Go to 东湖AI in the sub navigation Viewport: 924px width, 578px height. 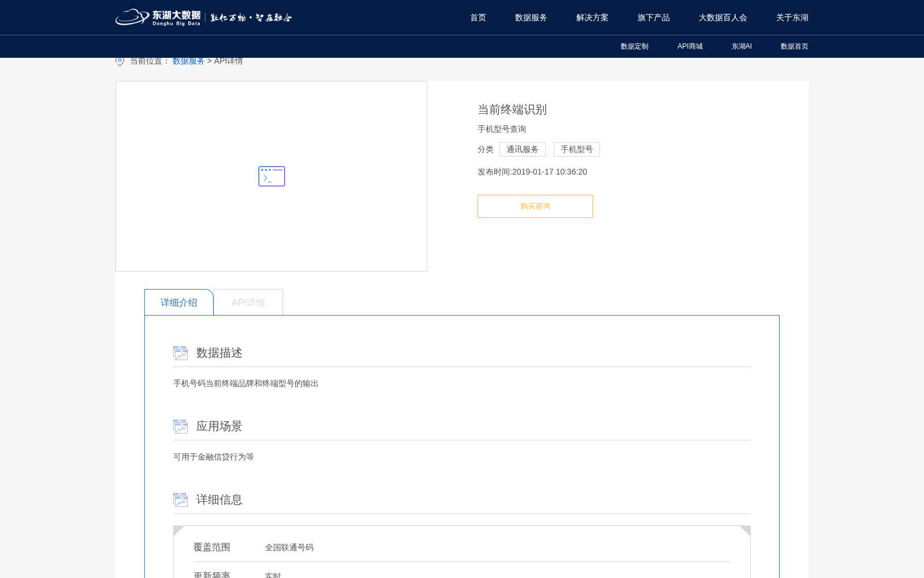[742, 46]
